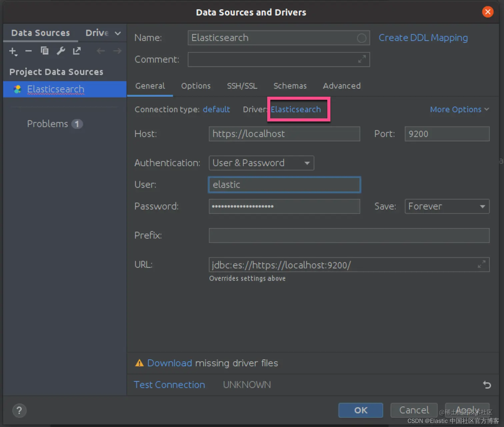The width and height of the screenshot is (504, 427).
Task: Click the revert changes icon near Test Connection
Action: [487, 385]
